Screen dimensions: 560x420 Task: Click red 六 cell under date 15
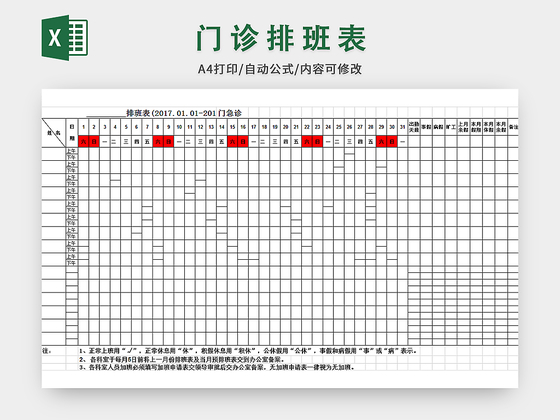pos(232,141)
